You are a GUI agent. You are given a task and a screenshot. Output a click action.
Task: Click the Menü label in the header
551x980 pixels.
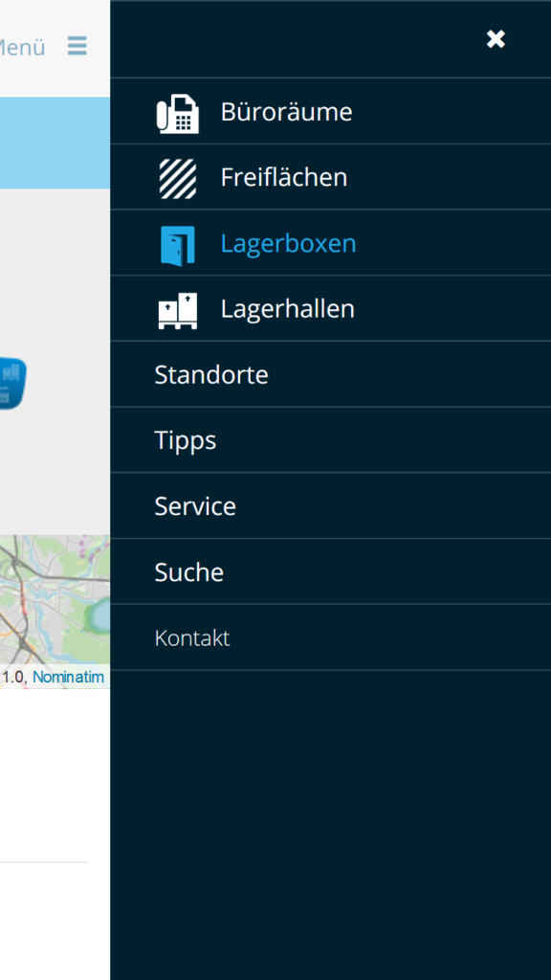pyautogui.click(x=23, y=48)
